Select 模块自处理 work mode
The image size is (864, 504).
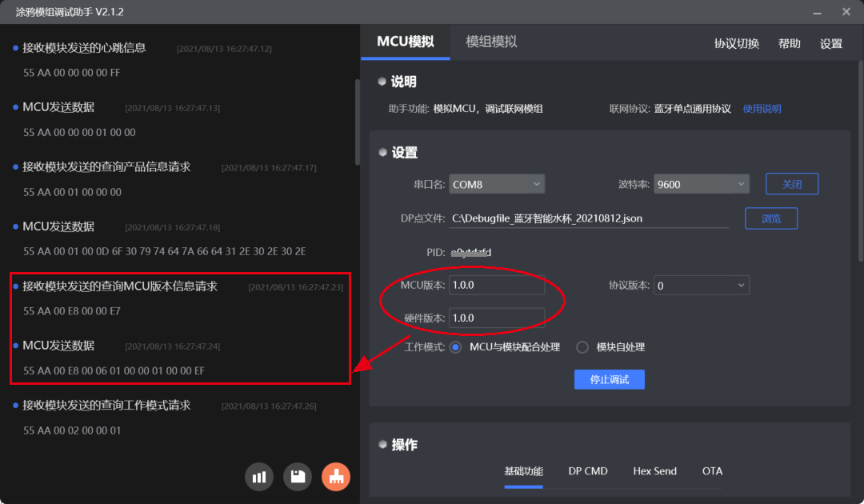pyautogui.click(x=582, y=347)
